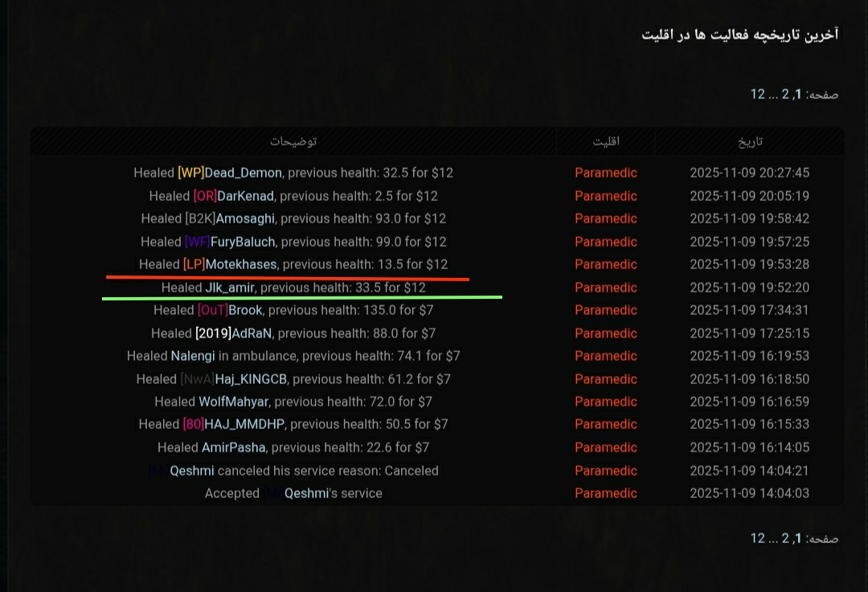Click the توضیحات column header
Viewport: 868px width, 592px height.
click(293, 141)
